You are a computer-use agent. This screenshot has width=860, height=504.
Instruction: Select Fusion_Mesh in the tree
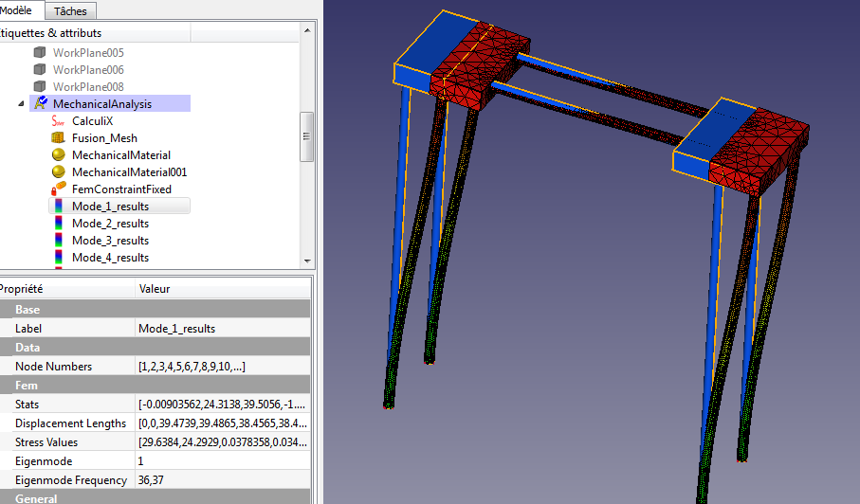[x=104, y=137]
